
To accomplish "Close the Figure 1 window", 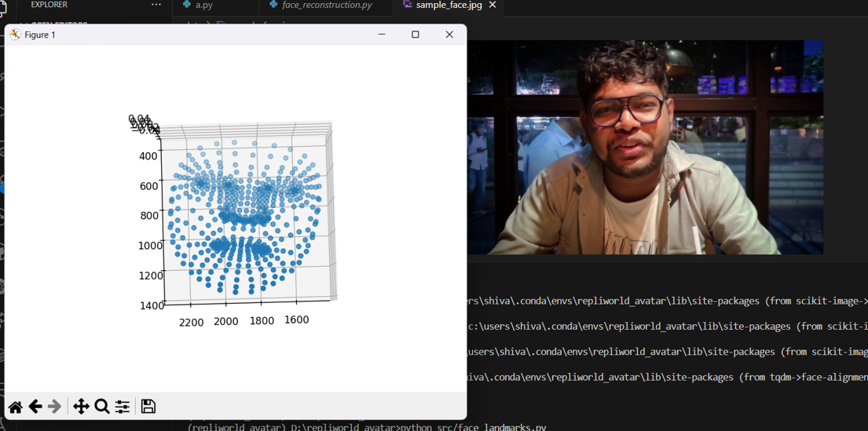I will coord(449,35).
